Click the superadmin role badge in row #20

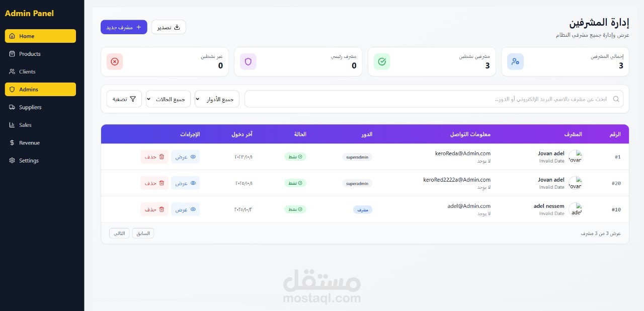point(357,183)
